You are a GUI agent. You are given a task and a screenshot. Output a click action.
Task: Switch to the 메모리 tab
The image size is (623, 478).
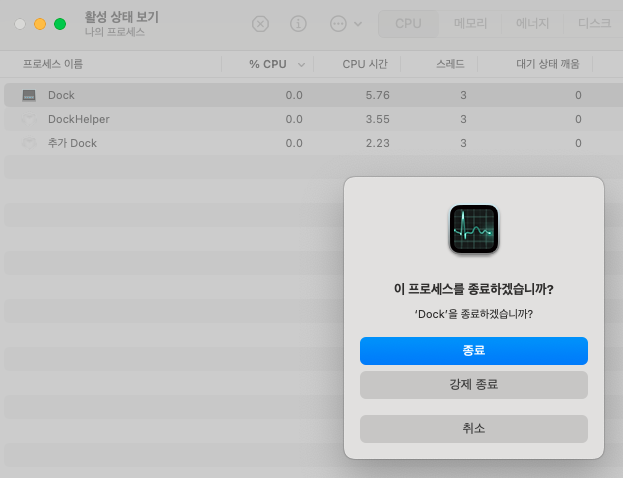click(x=470, y=24)
